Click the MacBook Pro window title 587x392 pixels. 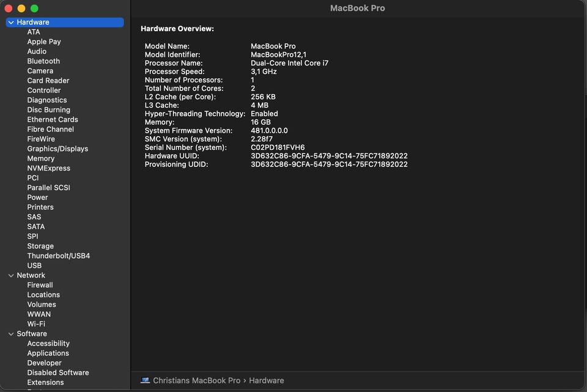tap(358, 8)
